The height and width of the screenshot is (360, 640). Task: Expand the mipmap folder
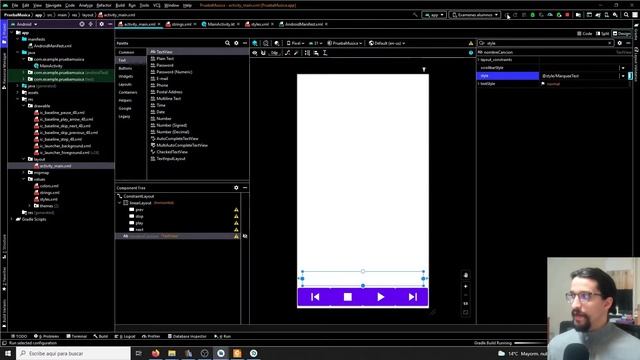24,173
